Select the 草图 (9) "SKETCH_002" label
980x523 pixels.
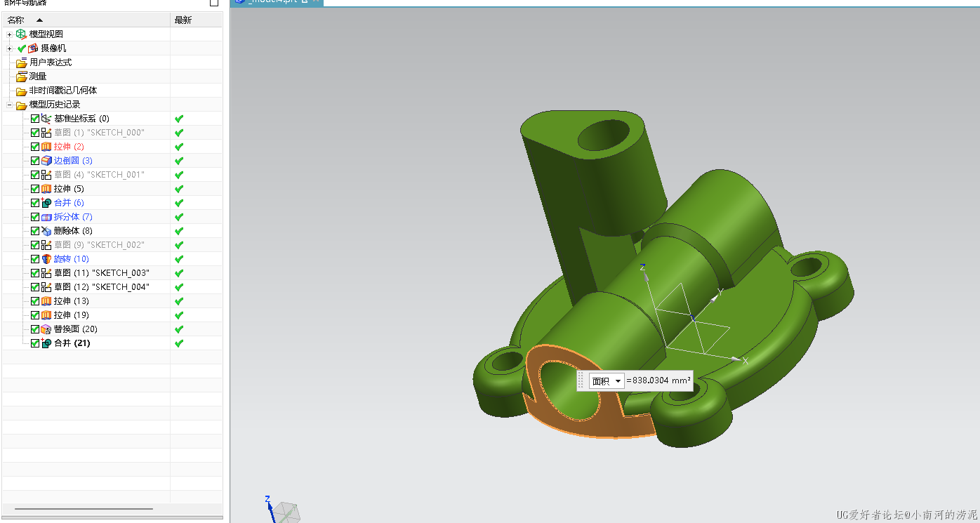[x=99, y=245]
